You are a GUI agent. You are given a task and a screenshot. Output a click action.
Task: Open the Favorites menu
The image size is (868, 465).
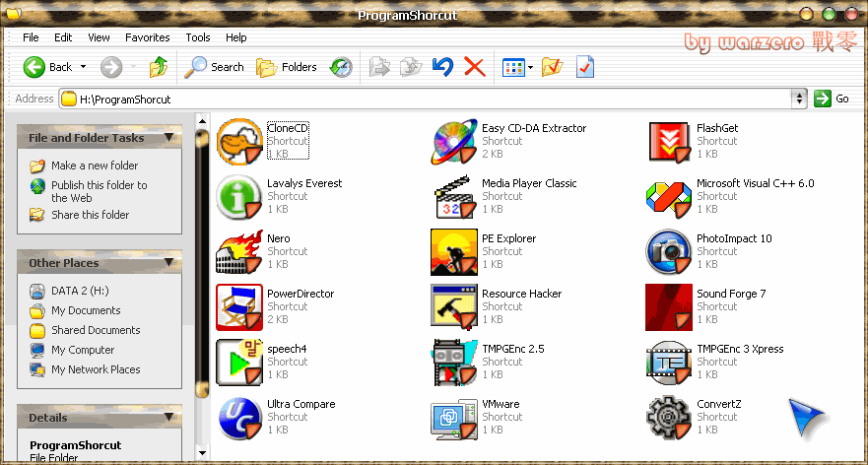coord(147,37)
